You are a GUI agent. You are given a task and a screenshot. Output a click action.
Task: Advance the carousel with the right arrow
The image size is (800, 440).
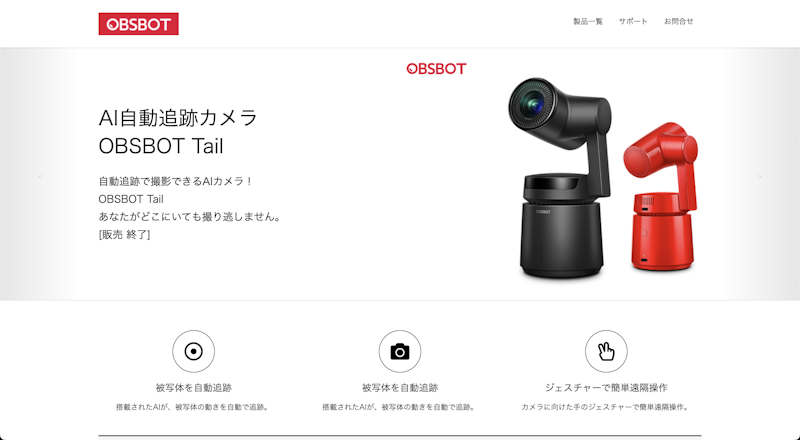(760, 175)
